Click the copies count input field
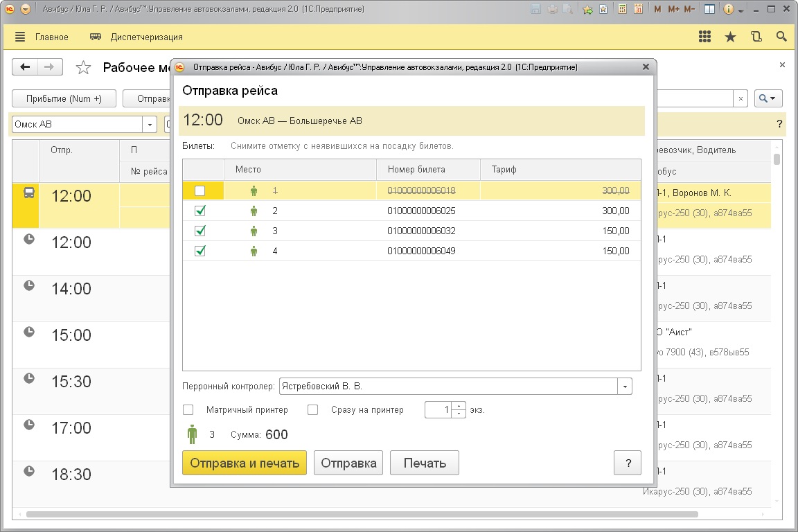The image size is (798, 532). click(x=438, y=409)
